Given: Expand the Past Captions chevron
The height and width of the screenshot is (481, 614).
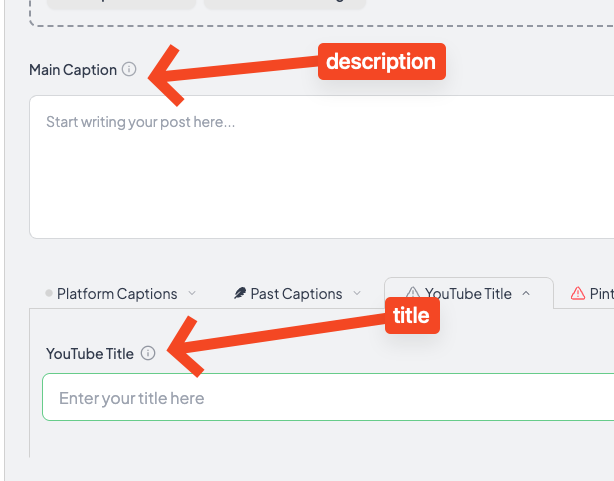Looking at the screenshot, I should [357, 293].
